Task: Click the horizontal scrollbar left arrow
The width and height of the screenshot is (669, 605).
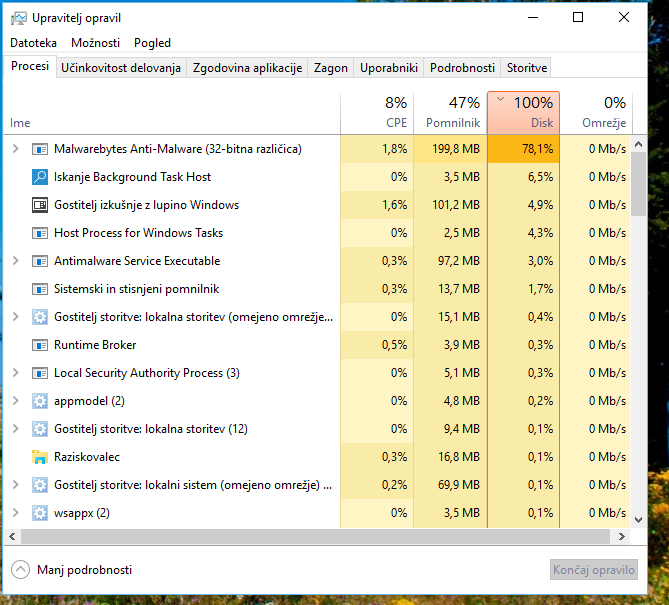Action: coord(12,536)
